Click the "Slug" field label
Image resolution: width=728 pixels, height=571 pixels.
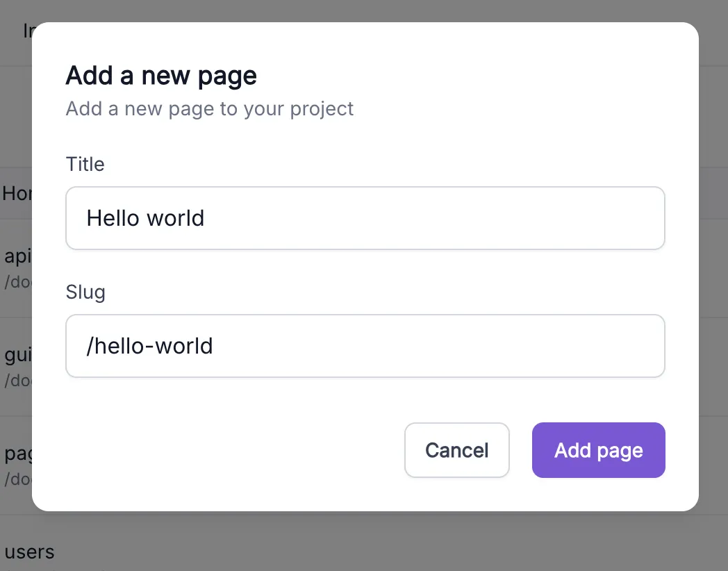[x=85, y=292]
